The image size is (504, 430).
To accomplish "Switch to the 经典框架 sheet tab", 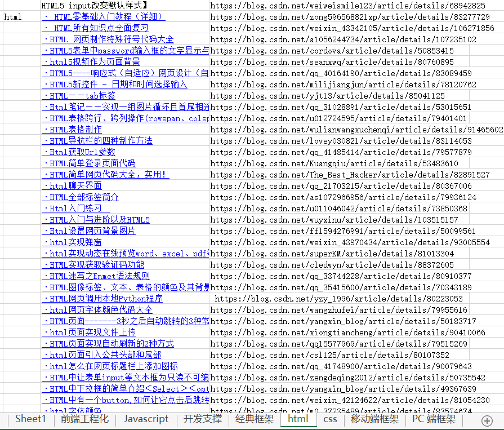I will [254, 419].
